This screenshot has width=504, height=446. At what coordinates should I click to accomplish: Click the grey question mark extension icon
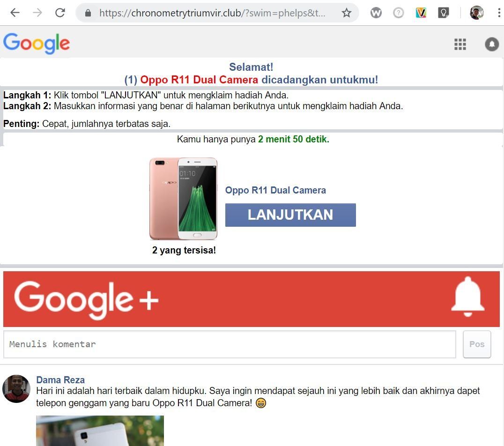point(398,13)
